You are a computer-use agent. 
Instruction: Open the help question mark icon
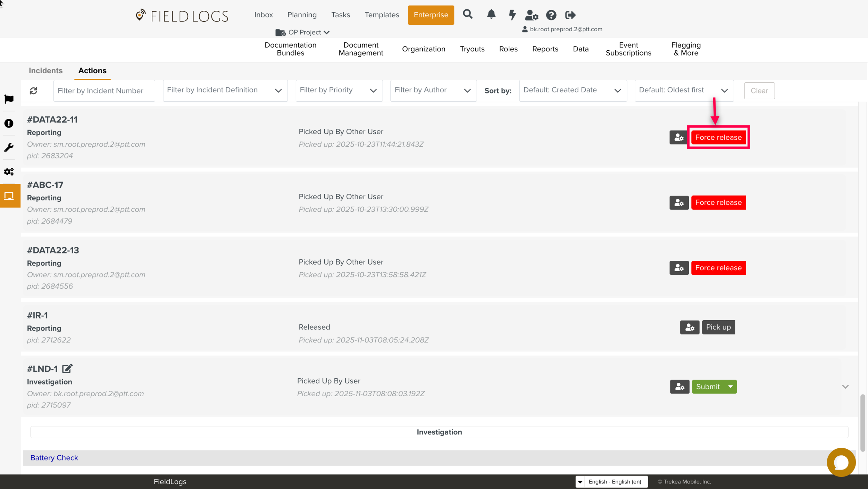[551, 15]
